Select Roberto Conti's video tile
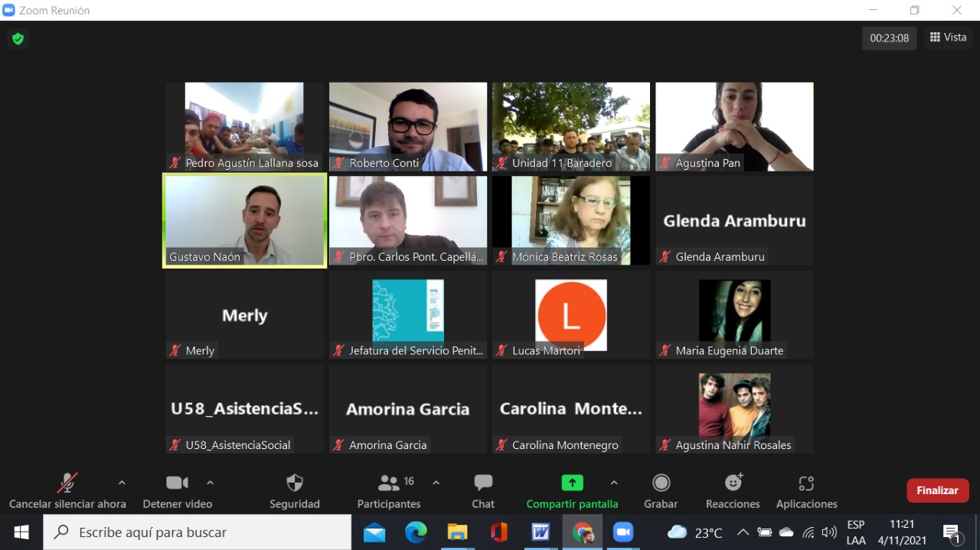 pyautogui.click(x=408, y=126)
